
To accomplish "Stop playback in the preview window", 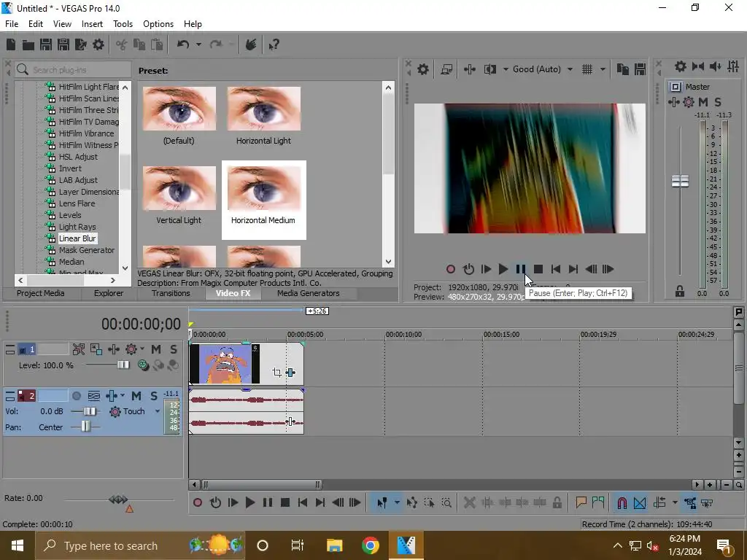I will click(538, 269).
